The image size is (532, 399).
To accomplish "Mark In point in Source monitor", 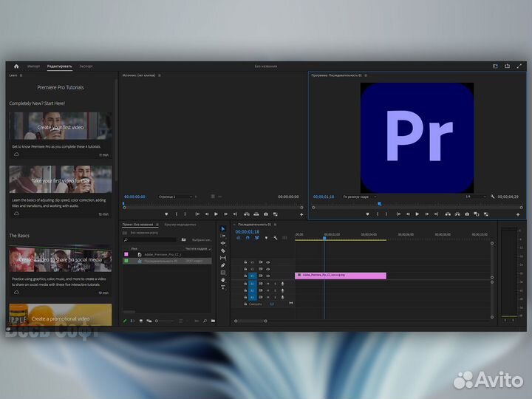I will pos(176,214).
